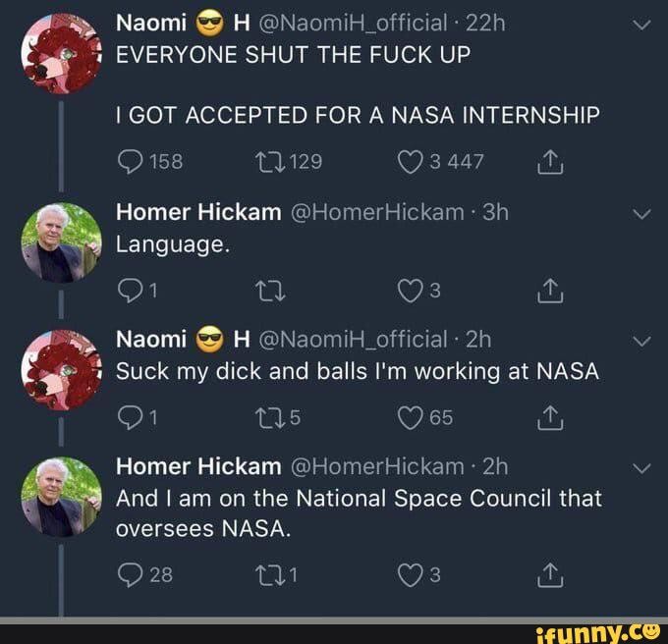This screenshot has height=644, width=668.
Task: Like Homer Hickam's "Language." tweet
Action: coord(411,290)
